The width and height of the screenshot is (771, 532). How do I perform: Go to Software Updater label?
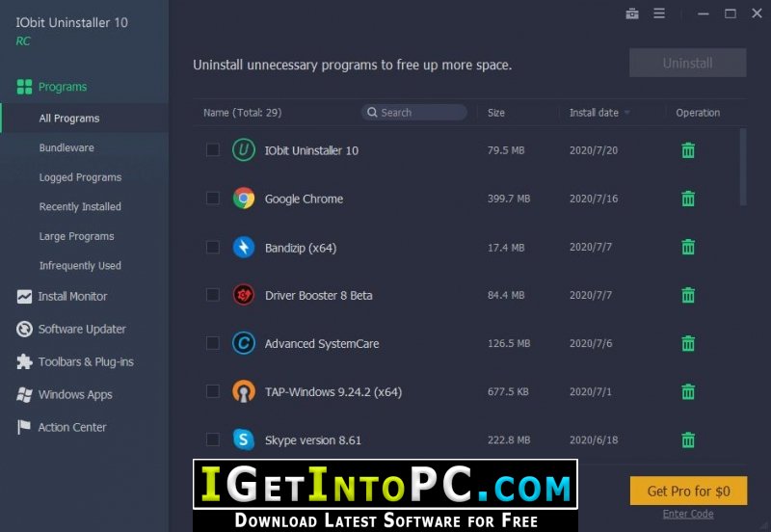point(82,329)
